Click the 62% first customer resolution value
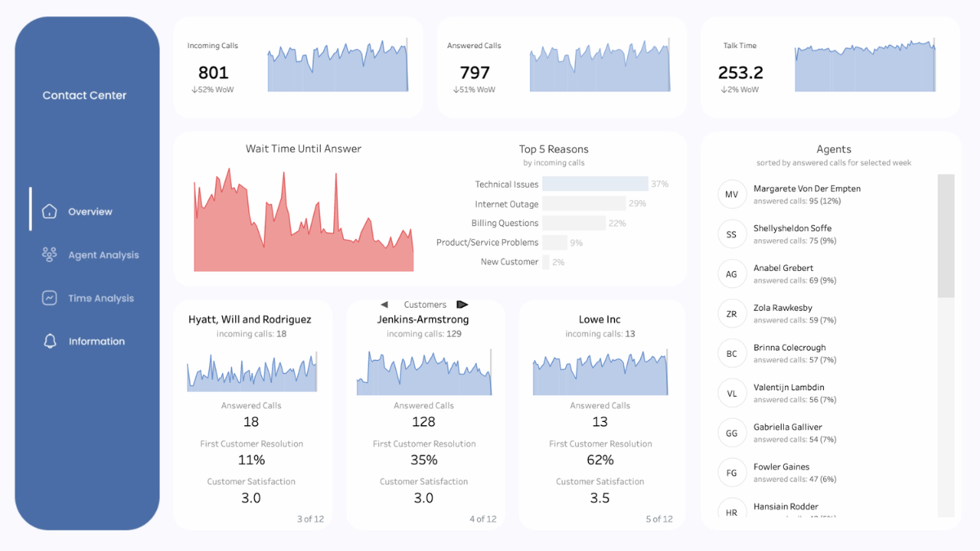 tap(600, 460)
